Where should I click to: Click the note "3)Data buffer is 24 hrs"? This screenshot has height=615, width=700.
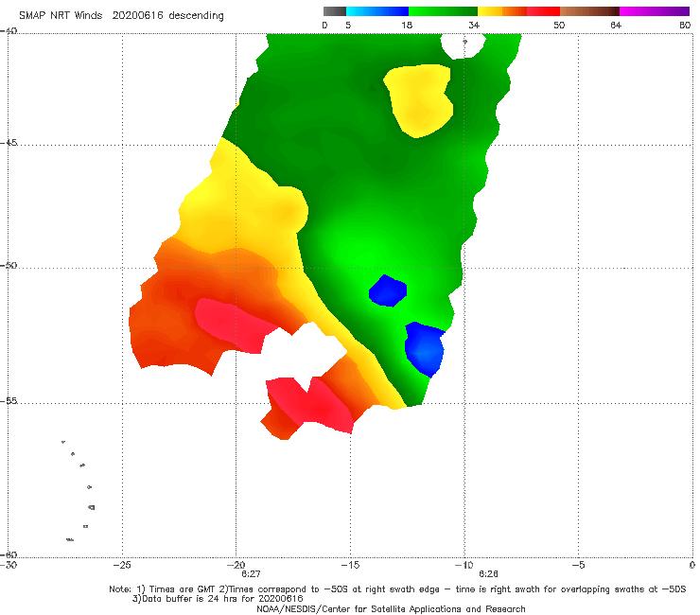[x=218, y=599]
